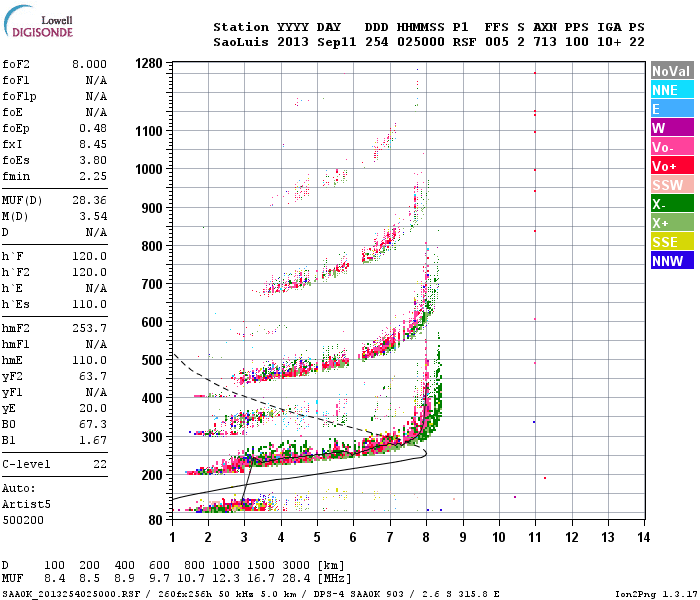700x600 pixels.
Task: Click the RSF program value
Action: [x=464, y=42]
